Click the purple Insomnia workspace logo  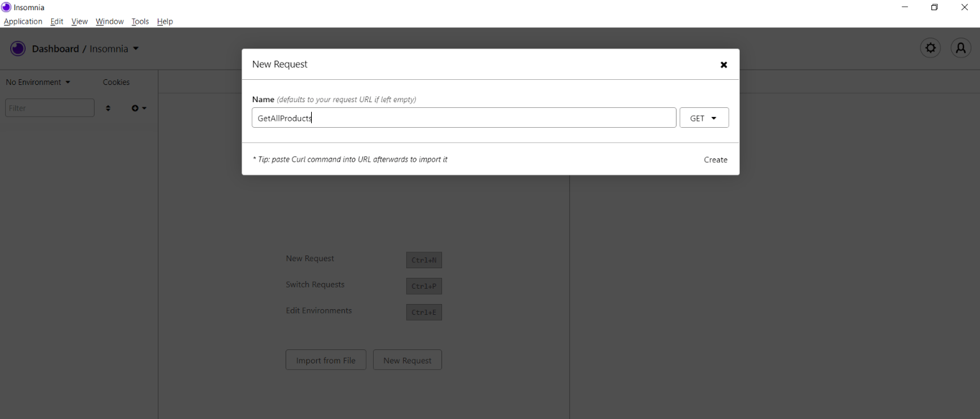pyautogui.click(x=18, y=48)
